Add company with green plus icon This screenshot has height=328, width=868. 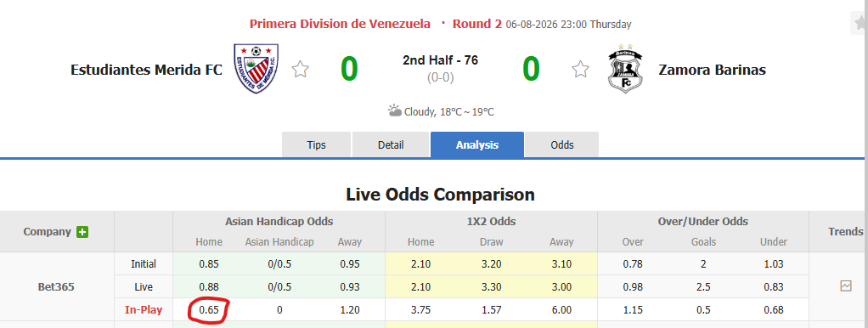click(x=82, y=232)
